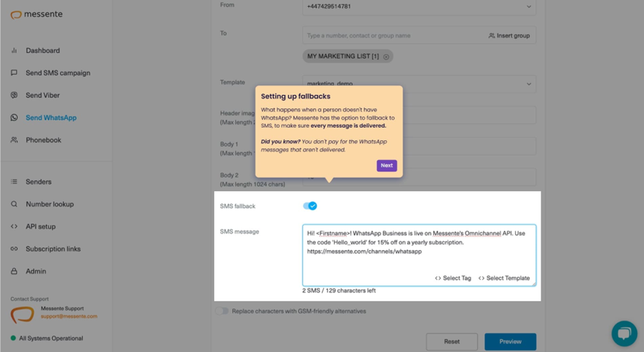Click Select Tag in SMS message
Screen dimensions: 644x352
[x=453, y=278]
